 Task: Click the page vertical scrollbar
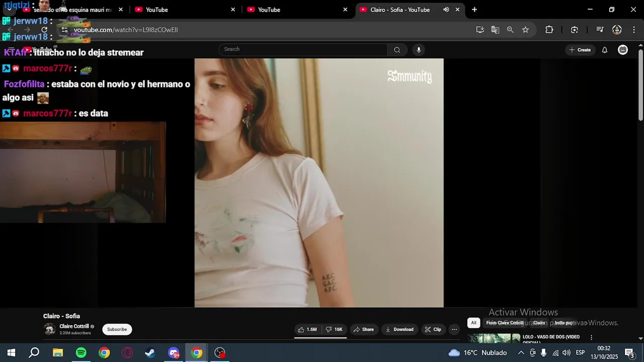coord(640,84)
